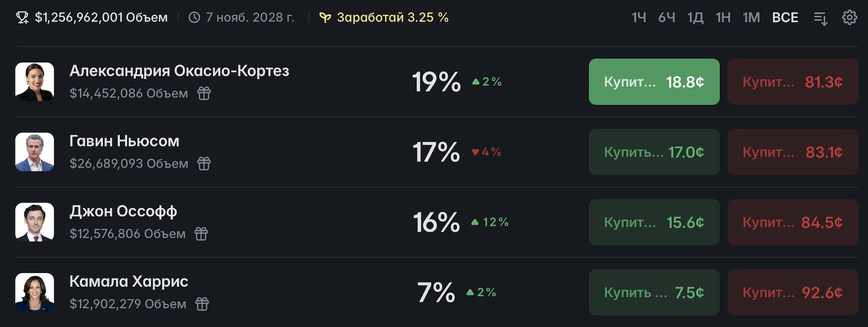Viewport: 868px width, 327px height.
Task: Click the trophy icon next to total volume
Action: (22, 18)
